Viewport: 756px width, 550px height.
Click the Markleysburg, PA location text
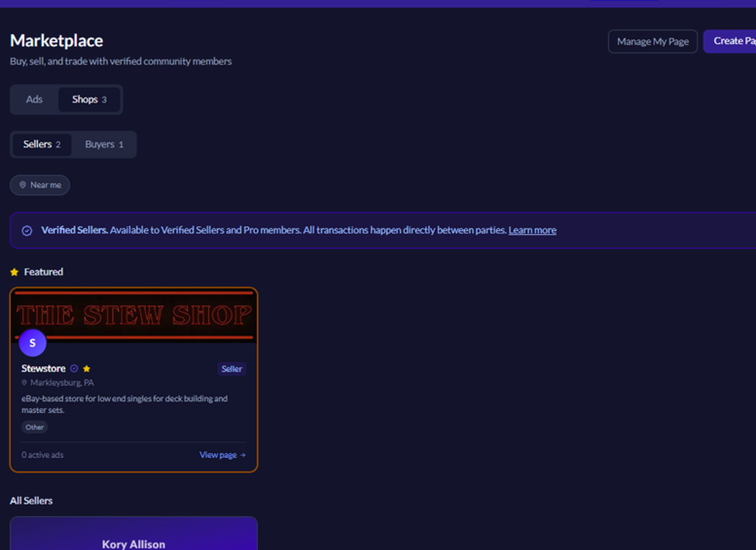[x=62, y=382]
